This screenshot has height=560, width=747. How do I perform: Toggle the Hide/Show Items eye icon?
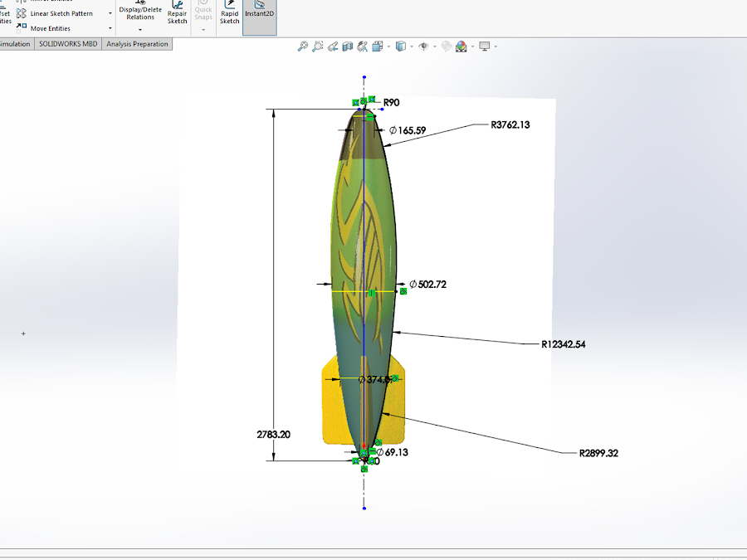click(423, 46)
